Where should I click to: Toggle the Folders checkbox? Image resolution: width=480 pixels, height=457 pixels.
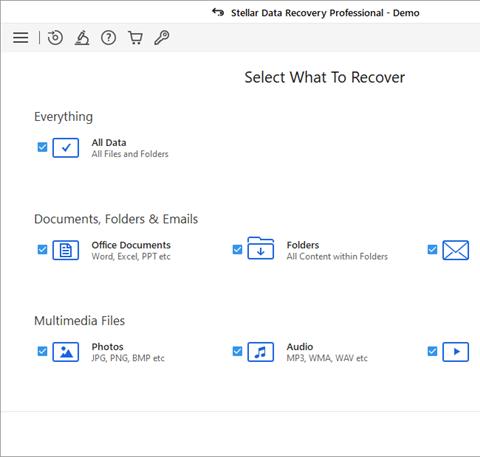(237, 249)
